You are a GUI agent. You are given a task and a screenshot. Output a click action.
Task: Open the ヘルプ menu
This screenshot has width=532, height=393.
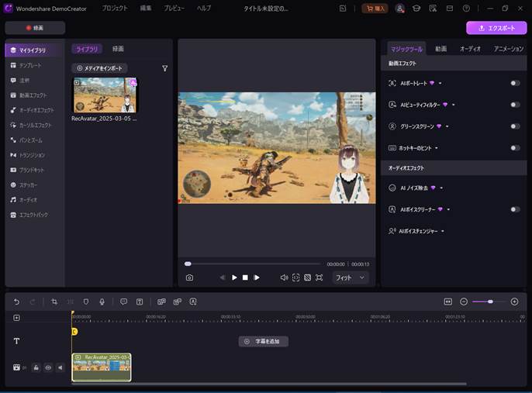click(204, 8)
